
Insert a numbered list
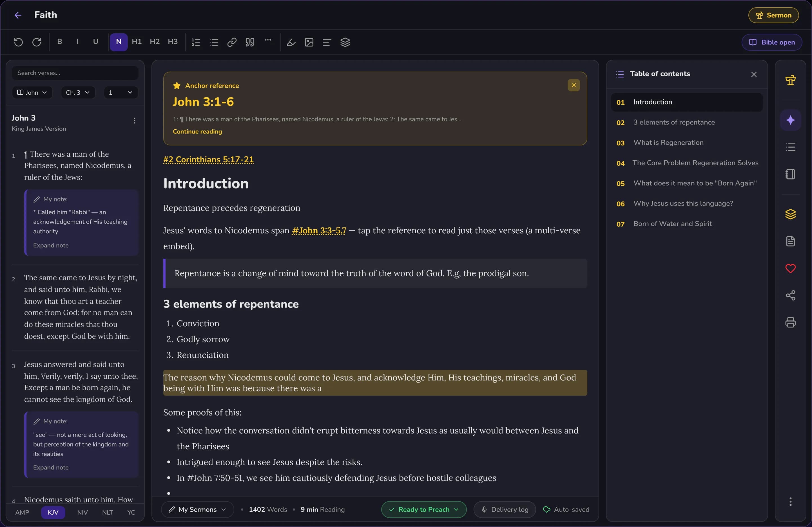tap(196, 42)
